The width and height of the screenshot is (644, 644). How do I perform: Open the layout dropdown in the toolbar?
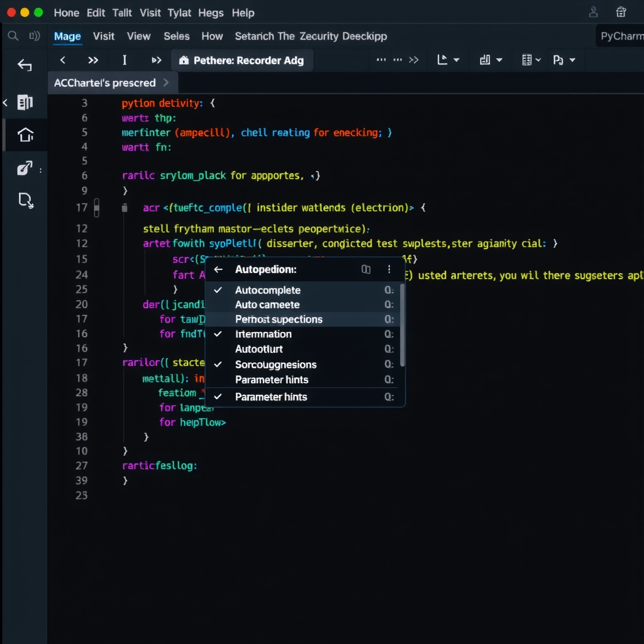(x=447, y=60)
